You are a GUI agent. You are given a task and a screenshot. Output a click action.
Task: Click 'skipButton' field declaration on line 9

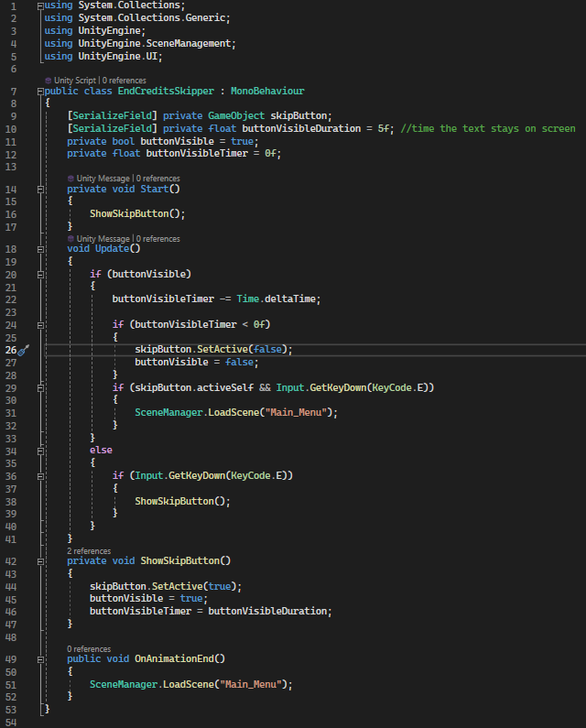pyautogui.click(x=298, y=115)
